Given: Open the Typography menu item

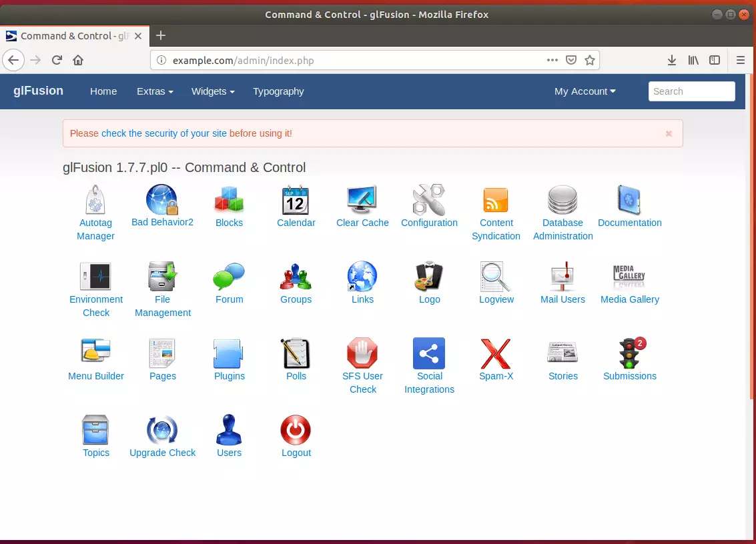Looking at the screenshot, I should point(278,91).
